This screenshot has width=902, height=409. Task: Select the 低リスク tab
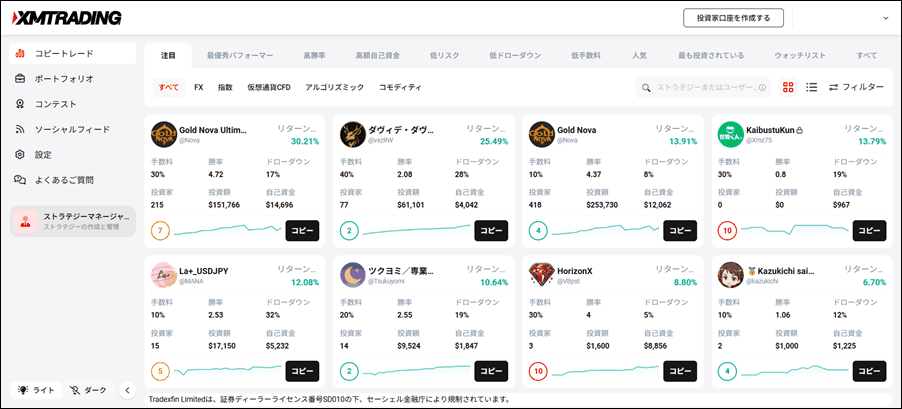(445, 56)
